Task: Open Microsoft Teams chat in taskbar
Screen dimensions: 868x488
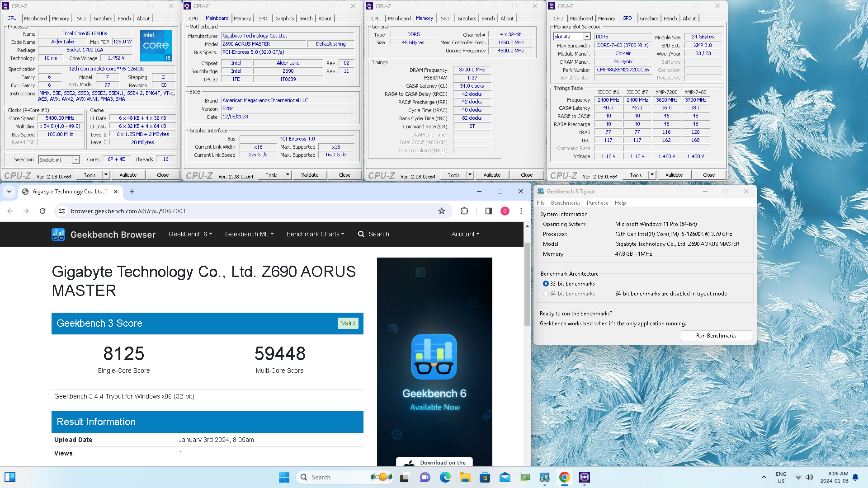Action: click(425, 477)
